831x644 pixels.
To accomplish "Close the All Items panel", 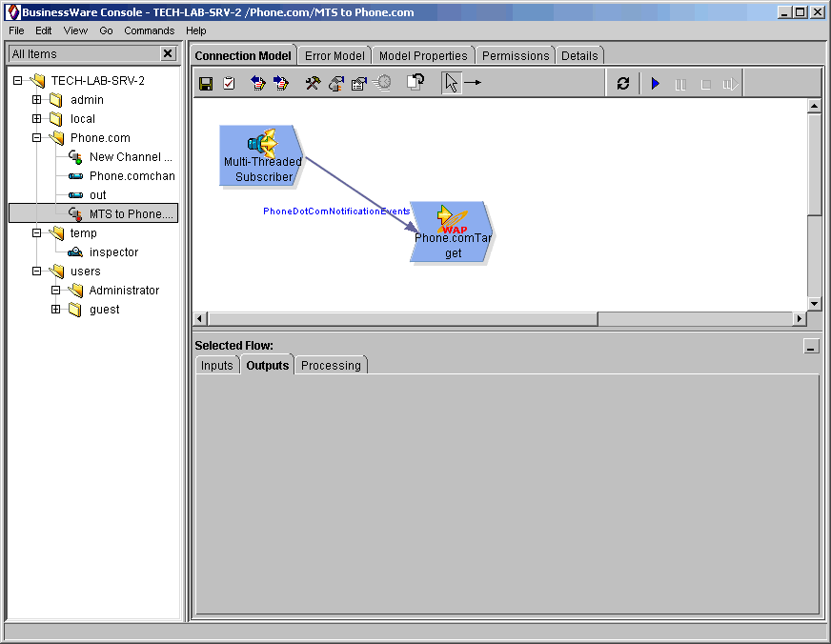I will [x=168, y=54].
